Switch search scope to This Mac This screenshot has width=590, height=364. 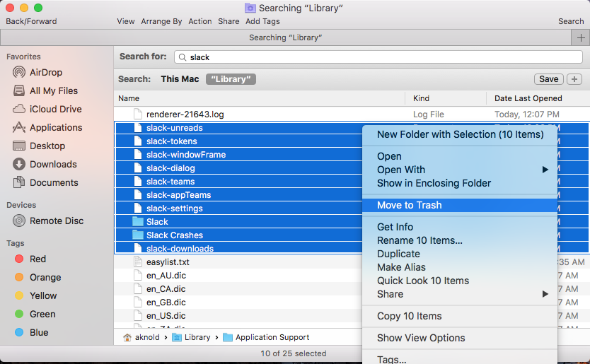tap(180, 79)
